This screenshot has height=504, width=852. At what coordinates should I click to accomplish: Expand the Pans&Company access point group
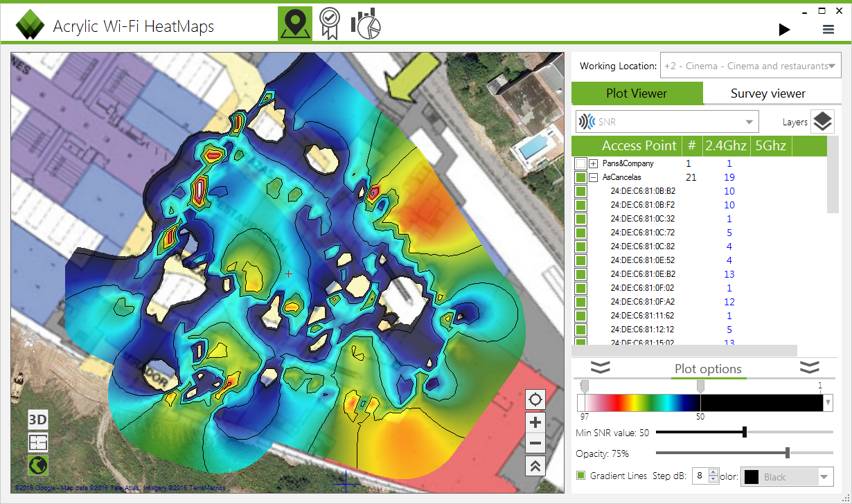click(x=593, y=163)
